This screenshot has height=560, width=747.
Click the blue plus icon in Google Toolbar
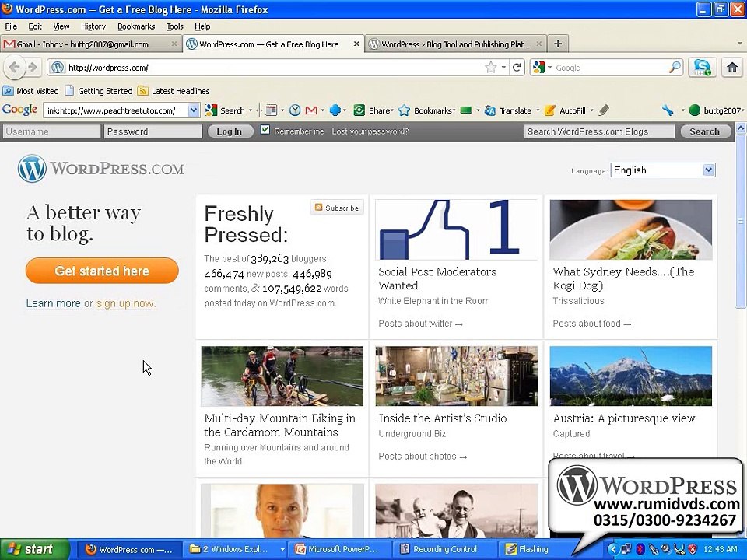tap(335, 110)
